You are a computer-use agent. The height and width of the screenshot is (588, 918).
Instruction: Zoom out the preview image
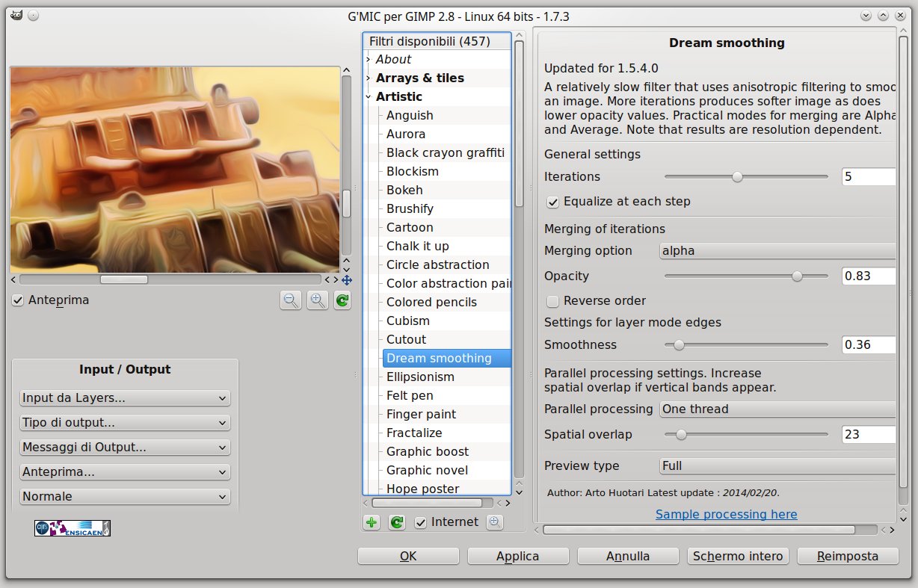point(292,300)
